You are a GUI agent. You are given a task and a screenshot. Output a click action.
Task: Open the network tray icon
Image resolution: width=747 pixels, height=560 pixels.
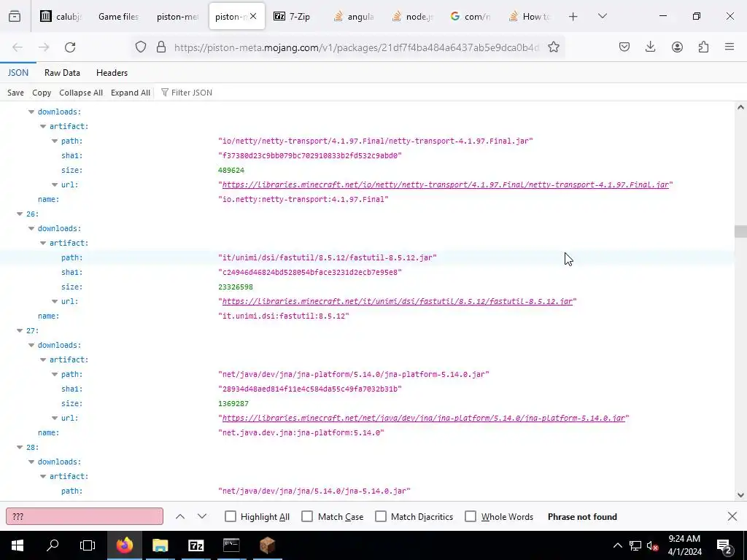[635, 545]
